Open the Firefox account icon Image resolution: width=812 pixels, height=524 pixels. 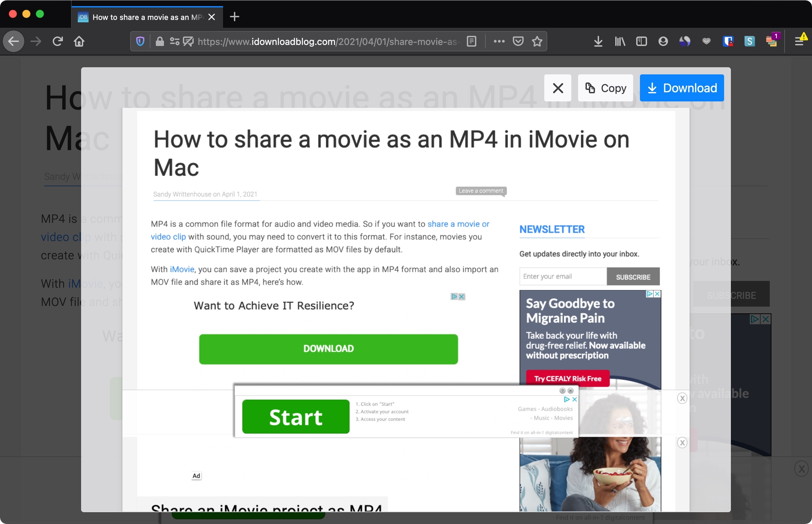pyautogui.click(x=663, y=42)
